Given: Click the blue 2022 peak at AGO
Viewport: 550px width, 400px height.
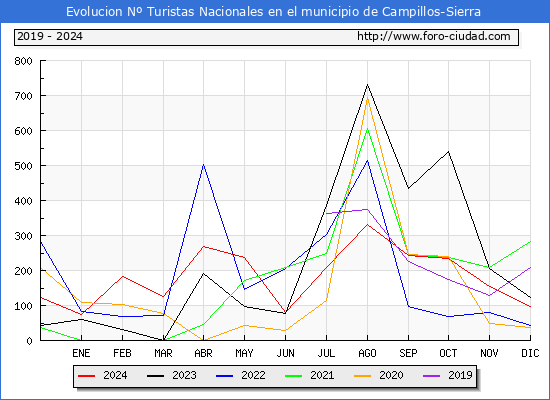Looking at the screenshot, I should (367, 160).
